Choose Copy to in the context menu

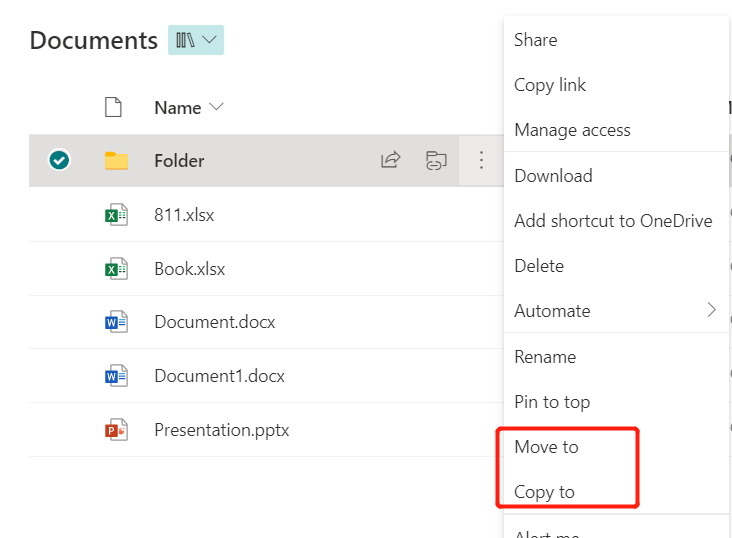tap(544, 492)
